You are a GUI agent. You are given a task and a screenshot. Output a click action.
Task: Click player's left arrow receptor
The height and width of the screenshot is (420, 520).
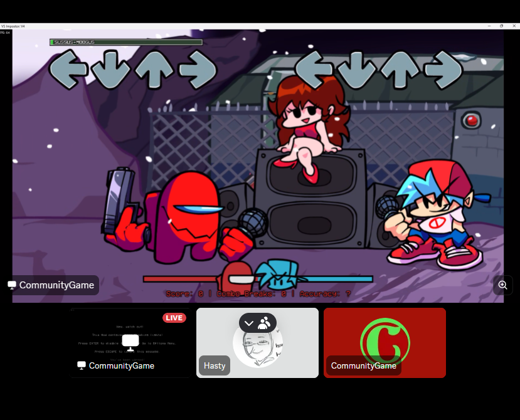[313, 70]
